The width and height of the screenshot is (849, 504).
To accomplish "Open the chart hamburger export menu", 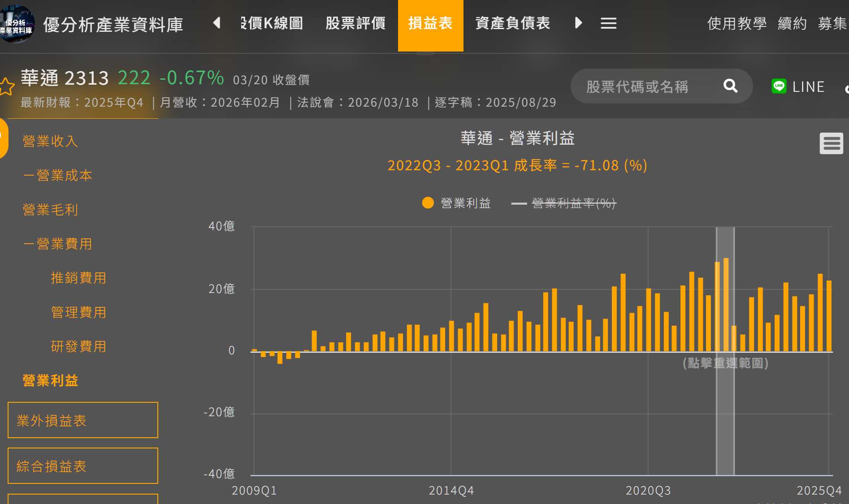I will [831, 144].
